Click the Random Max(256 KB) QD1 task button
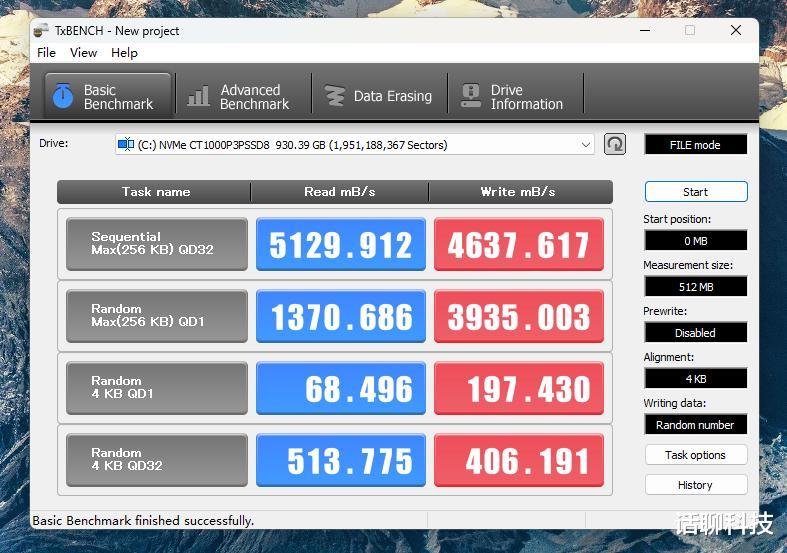 coord(157,316)
